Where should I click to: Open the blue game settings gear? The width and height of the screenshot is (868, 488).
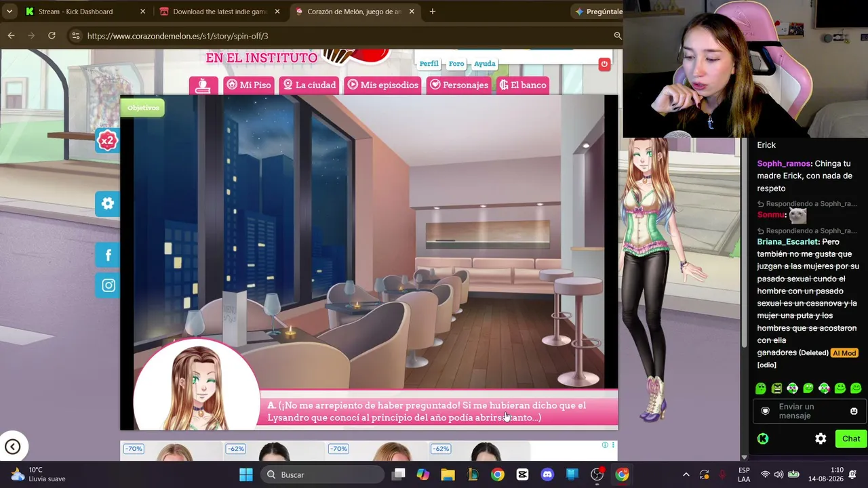coord(107,203)
